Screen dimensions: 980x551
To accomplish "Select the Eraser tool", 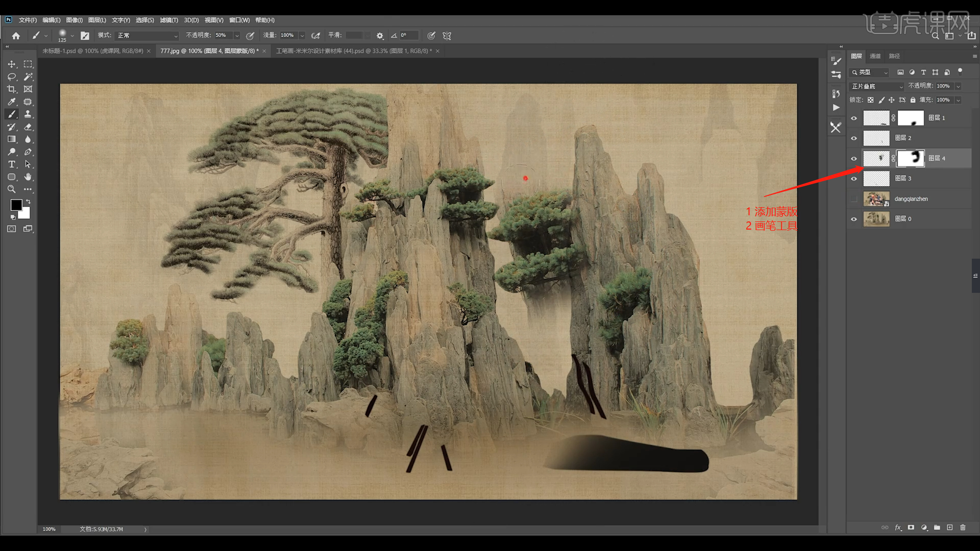I will (x=28, y=127).
